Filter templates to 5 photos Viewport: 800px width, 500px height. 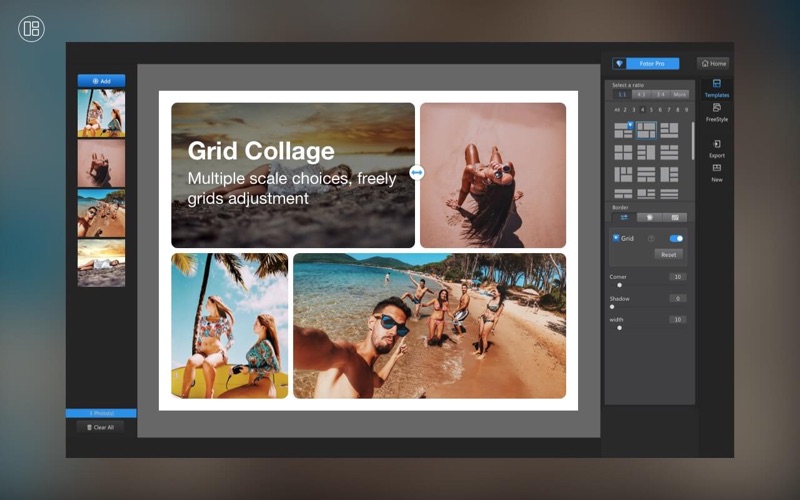point(651,110)
